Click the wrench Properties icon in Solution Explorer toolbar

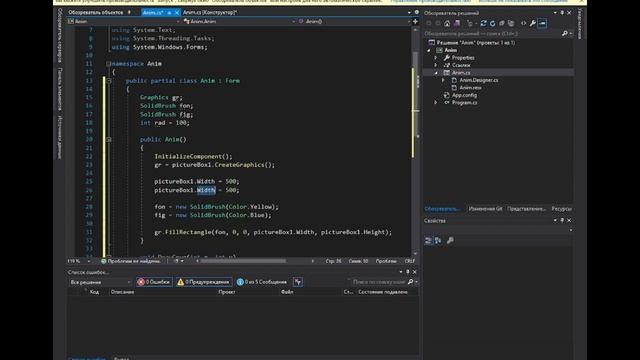533,23
